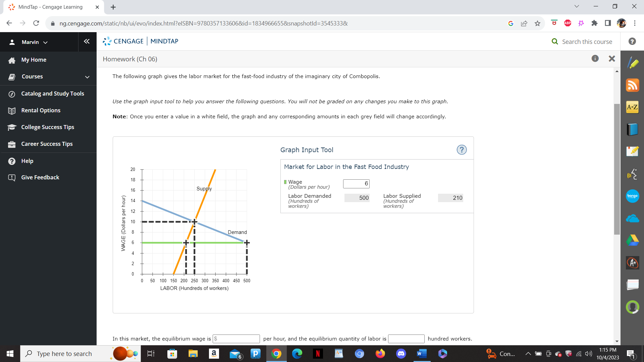
Task: Open the A-Z glossary tool
Action: point(633,107)
